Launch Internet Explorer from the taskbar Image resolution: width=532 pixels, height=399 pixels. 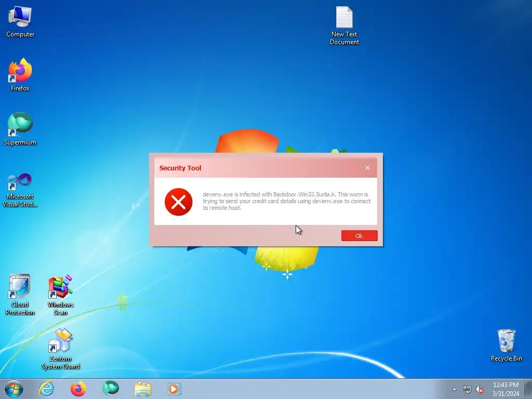46,389
